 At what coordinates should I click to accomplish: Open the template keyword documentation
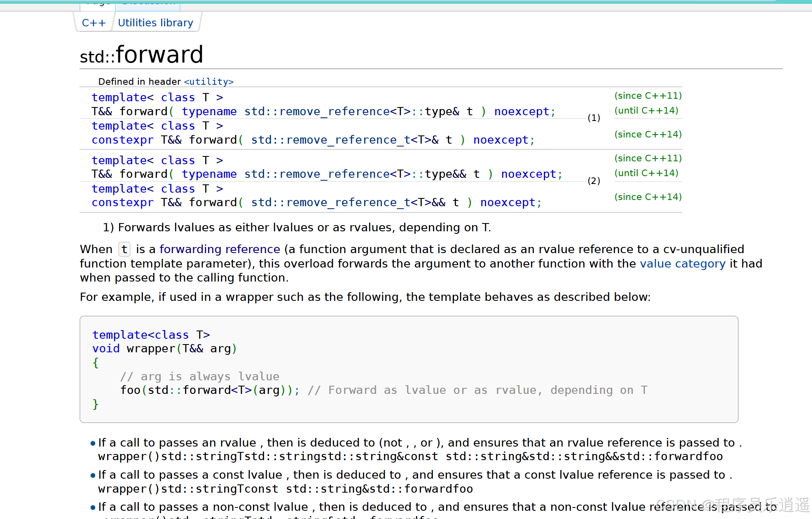(120, 97)
